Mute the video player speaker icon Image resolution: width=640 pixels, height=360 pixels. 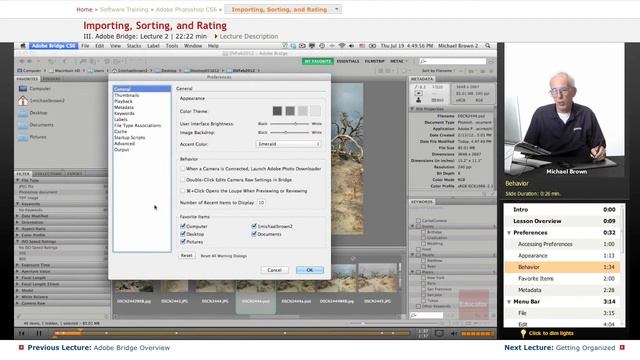pyautogui.click(x=454, y=333)
